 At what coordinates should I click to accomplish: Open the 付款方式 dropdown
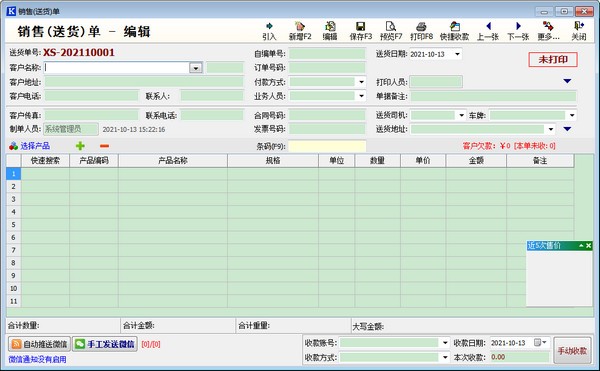pyautogui.click(x=361, y=82)
